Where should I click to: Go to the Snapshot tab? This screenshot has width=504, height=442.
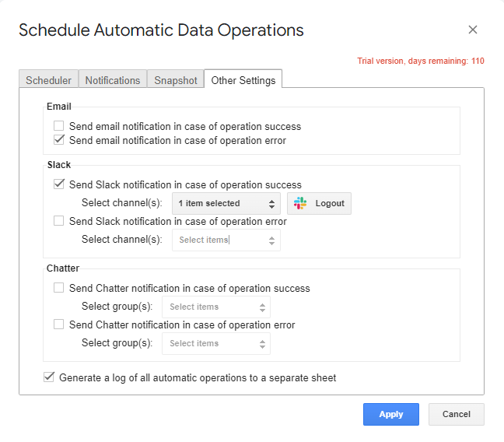coord(175,80)
